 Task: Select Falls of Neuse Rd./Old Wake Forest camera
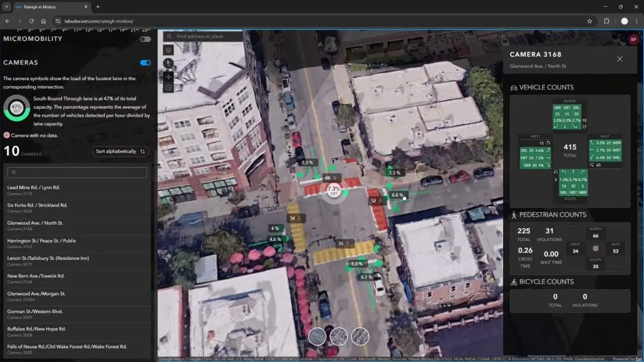[77, 349]
